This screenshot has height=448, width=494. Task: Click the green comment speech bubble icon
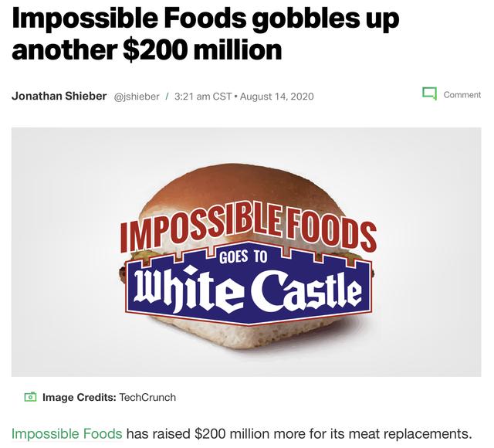pos(429,94)
